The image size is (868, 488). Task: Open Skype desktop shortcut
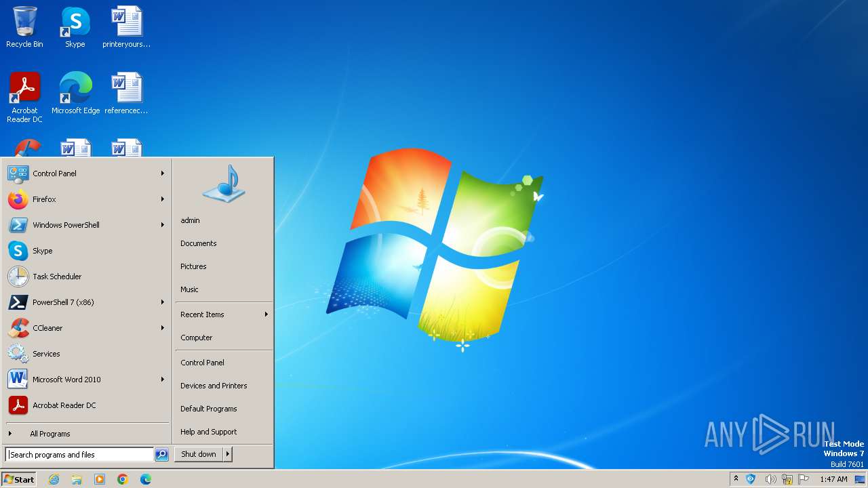[x=75, y=27]
